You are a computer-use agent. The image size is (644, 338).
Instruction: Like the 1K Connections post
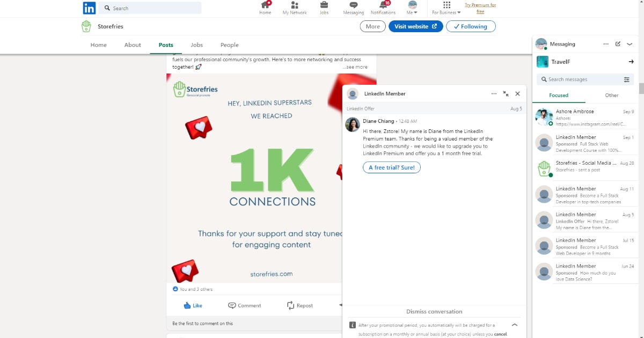pyautogui.click(x=193, y=305)
